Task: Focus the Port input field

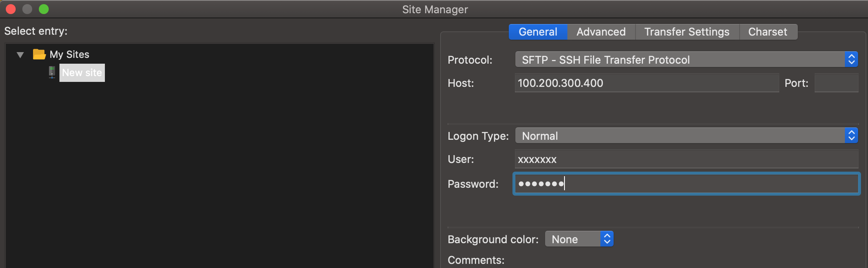Action: (x=836, y=83)
